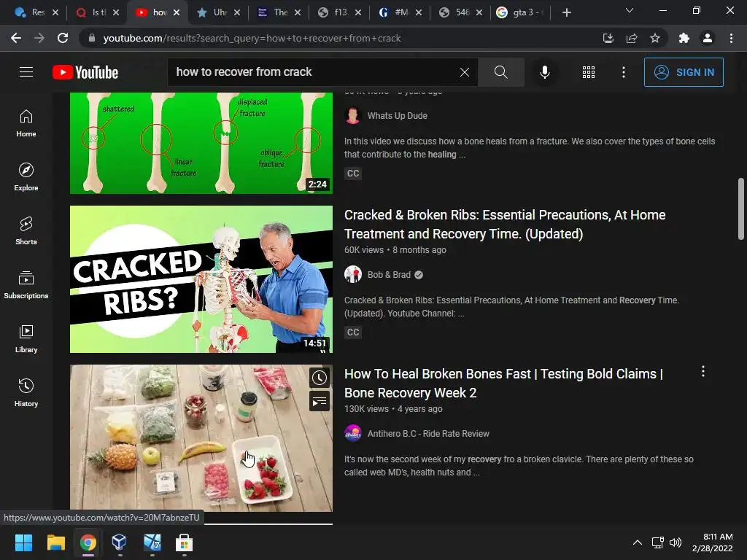Visit the Bob & Brad channel
747x560 pixels.
pos(389,275)
